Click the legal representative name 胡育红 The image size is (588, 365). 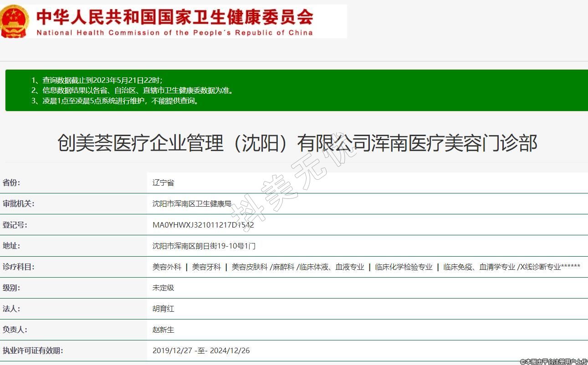tap(163, 309)
